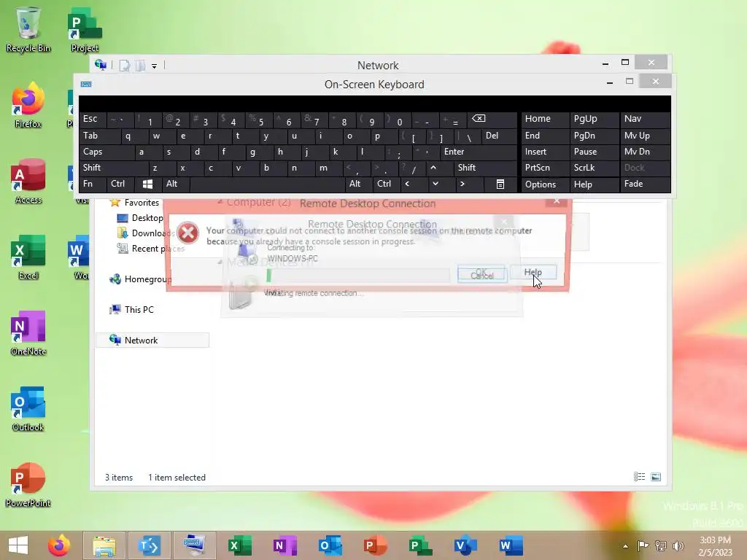Image resolution: width=747 pixels, height=560 pixels.
Task: Switch to large icons view in Network window
Action: click(x=656, y=477)
